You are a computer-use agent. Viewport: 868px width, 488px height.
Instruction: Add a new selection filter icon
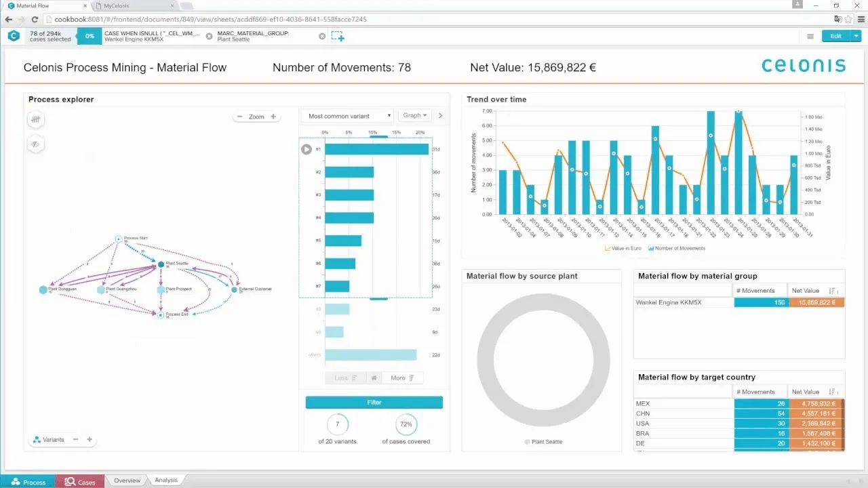pyautogui.click(x=338, y=36)
